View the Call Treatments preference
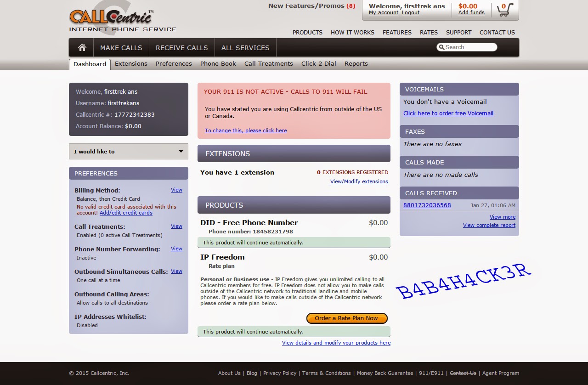The width and height of the screenshot is (588, 385). coord(177,226)
